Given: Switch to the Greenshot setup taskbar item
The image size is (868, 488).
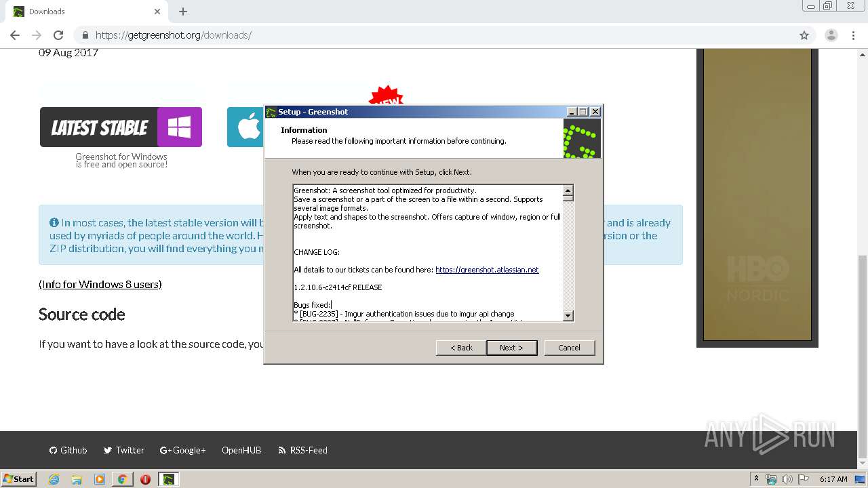Looking at the screenshot, I should click(168, 479).
